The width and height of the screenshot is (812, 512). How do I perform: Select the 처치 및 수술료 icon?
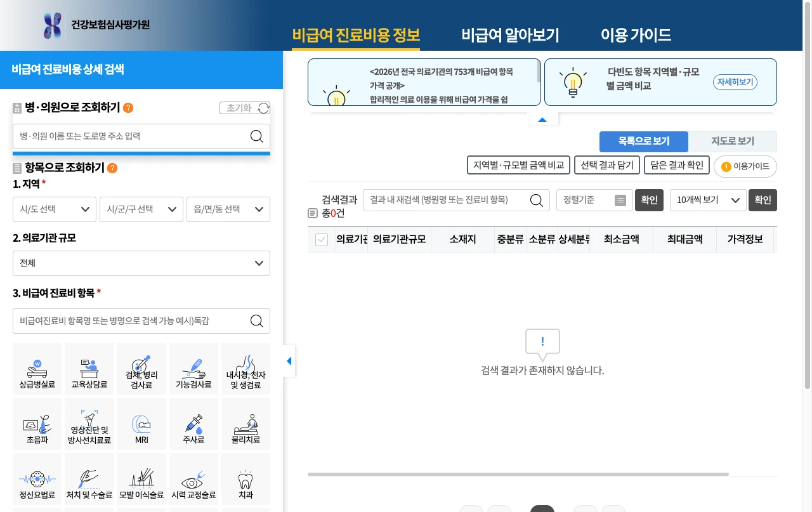89,479
